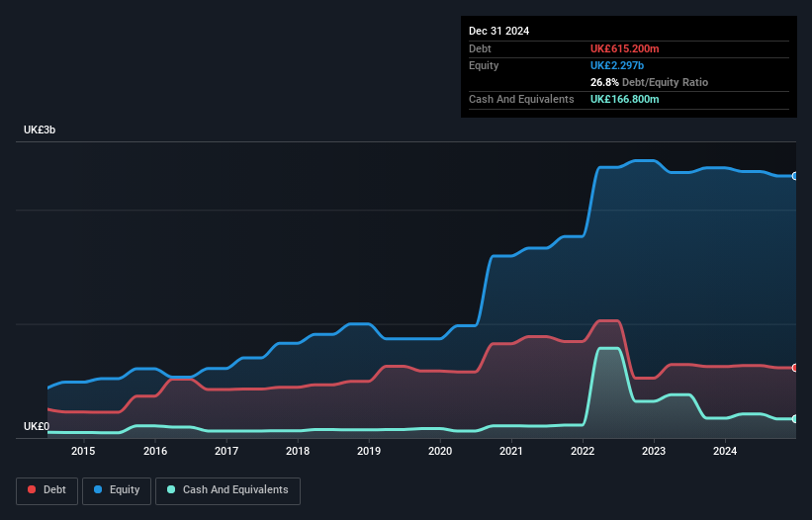
Task: Click the UK£615.200m debt value
Action: [624, 48]
